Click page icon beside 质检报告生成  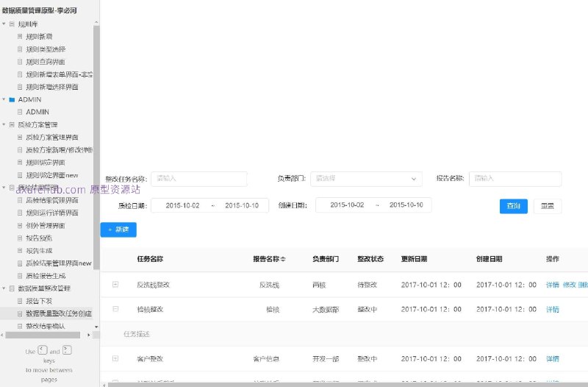[x=20, y=275]
